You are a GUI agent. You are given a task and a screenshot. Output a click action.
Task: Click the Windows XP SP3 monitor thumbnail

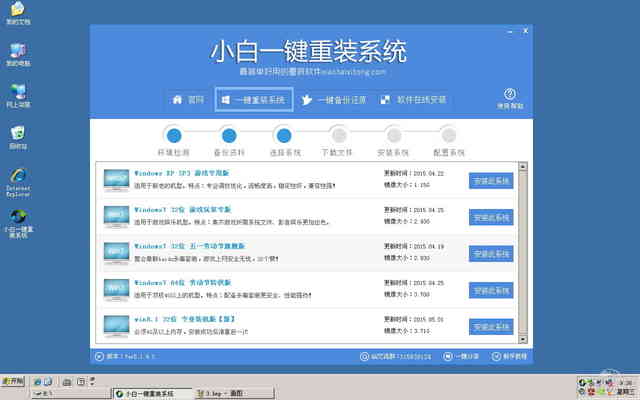click(x=116, y=180)
